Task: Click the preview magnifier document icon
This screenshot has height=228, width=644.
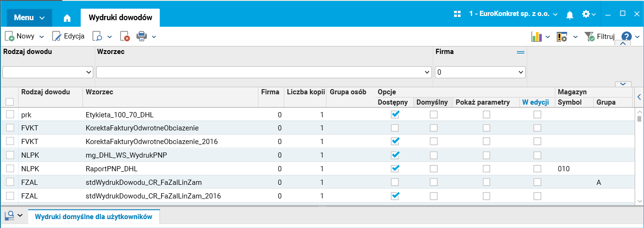Action: click(x=98, y=36)
